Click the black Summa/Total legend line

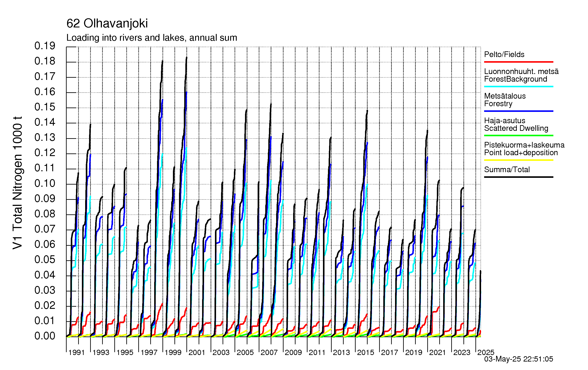pyautogui.click(x=518, y=177)
